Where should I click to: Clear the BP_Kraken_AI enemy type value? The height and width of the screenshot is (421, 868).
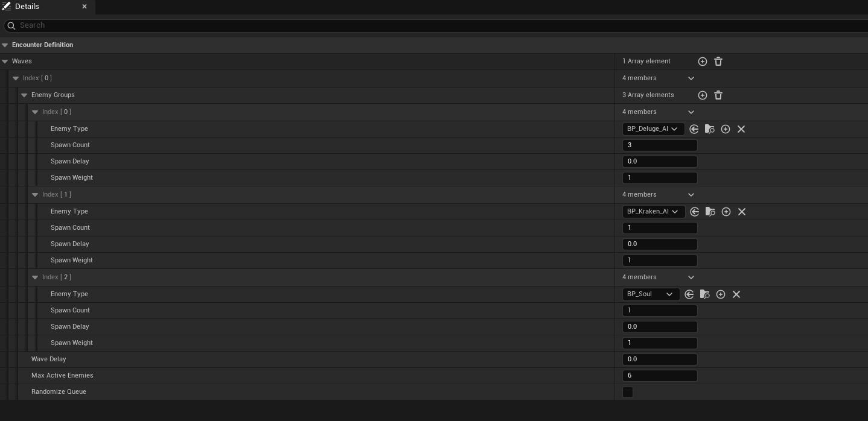point(742,212)
